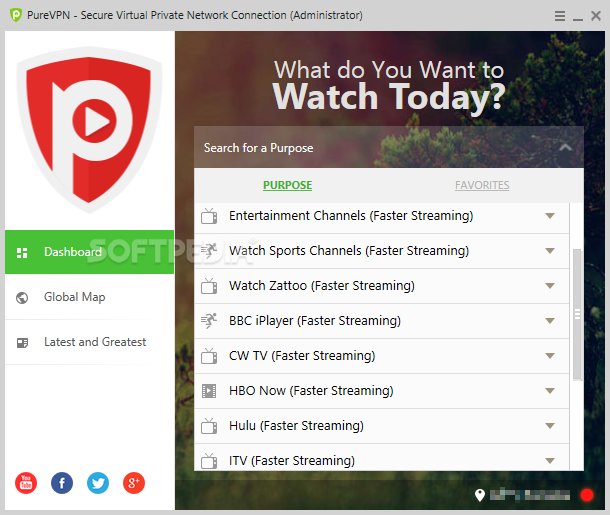The height and width of the screenshot is (515, 610).
Task: Click the red connection status indicator
Action: point(587,495)
